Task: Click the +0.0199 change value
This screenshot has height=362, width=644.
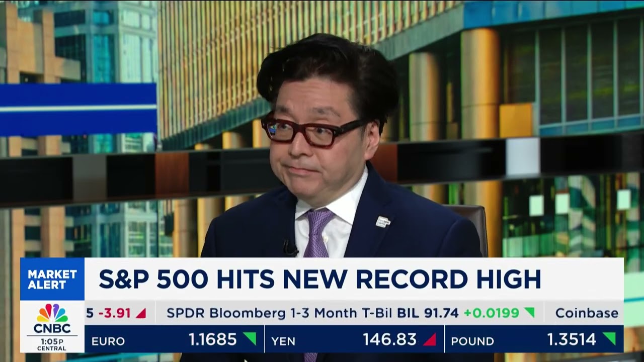Action: coord(491,313)
